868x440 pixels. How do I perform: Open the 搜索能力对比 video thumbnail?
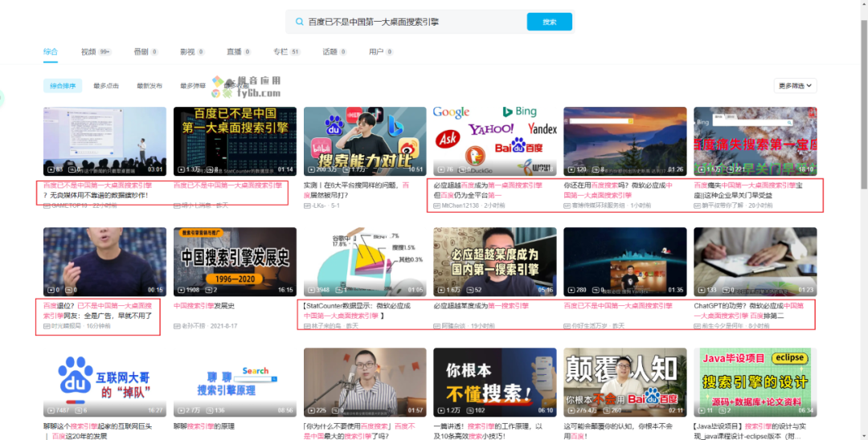coord(365,141)
